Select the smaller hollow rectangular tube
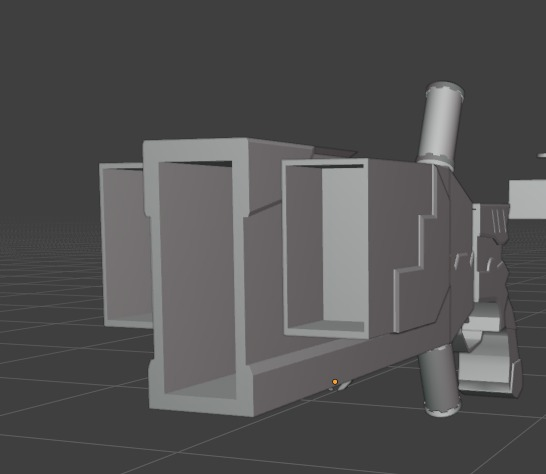The image size is (546, 474). 326,248
